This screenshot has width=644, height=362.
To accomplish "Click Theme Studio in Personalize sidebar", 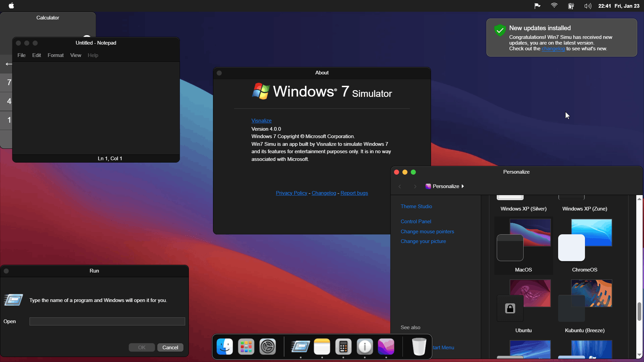I will (416, 206).
